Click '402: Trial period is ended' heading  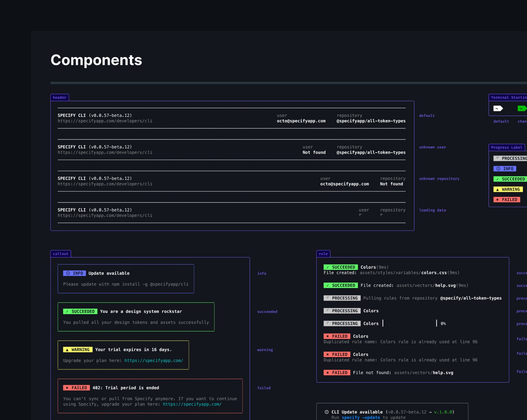pyautogui.click(x=126, y=388)
